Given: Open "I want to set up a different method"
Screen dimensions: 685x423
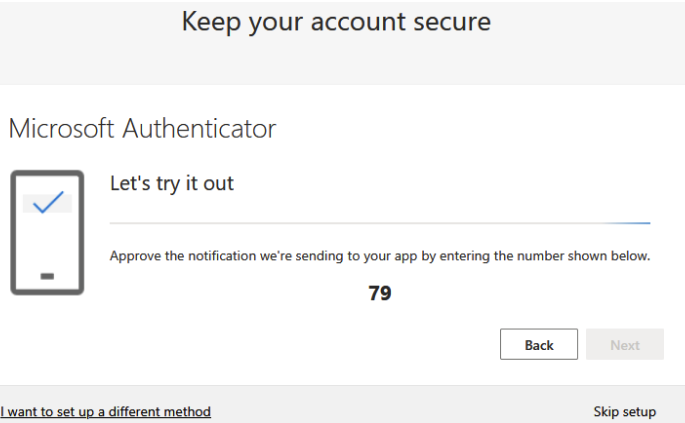Looking at the screenshot, I should coord(106,411).
